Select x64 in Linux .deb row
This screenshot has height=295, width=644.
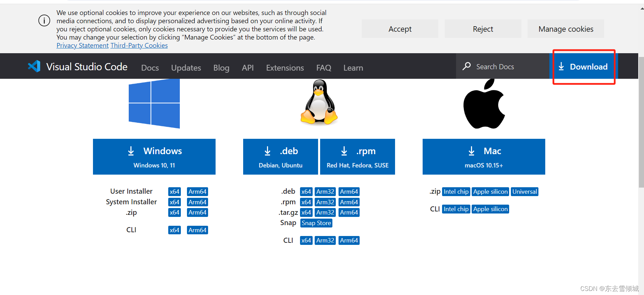pos(306,192)
